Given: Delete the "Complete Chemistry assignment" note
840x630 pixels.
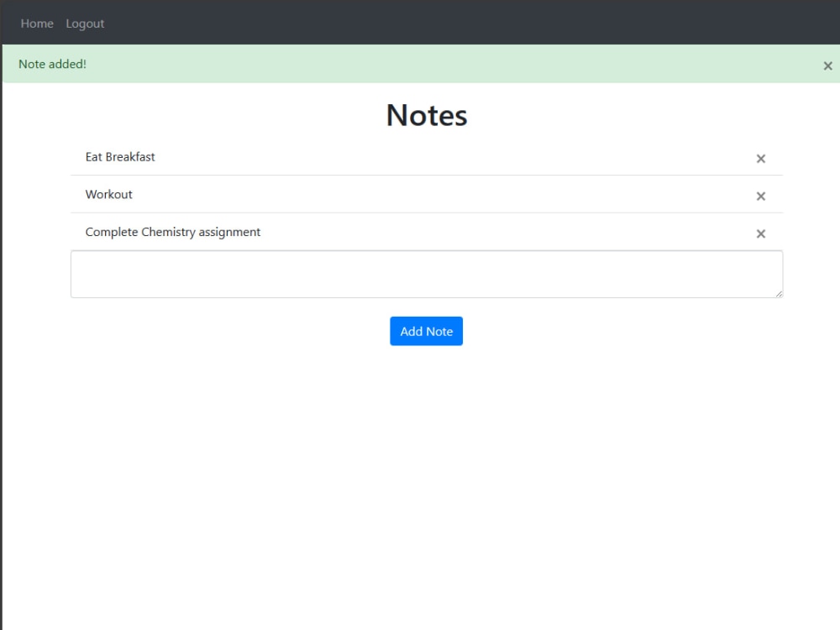Looking at the screenshot, I should click(760, 234).
